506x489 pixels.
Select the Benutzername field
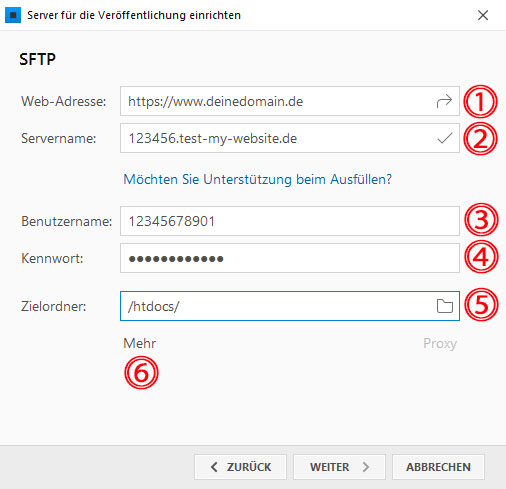click(x=290, y=221)
